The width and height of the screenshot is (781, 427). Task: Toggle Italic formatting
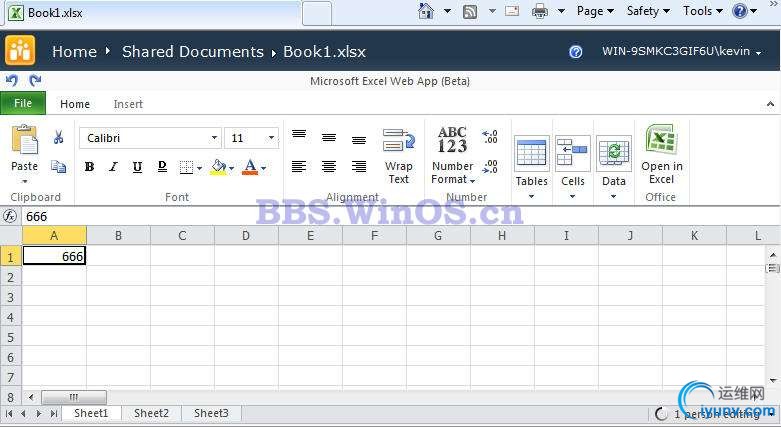pyautogui.click(x=114, y=167)
